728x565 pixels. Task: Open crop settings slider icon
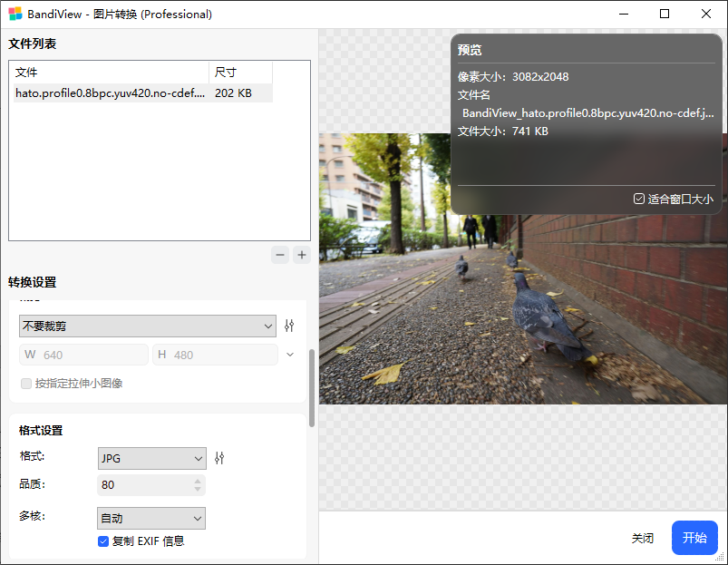[289, 326]
